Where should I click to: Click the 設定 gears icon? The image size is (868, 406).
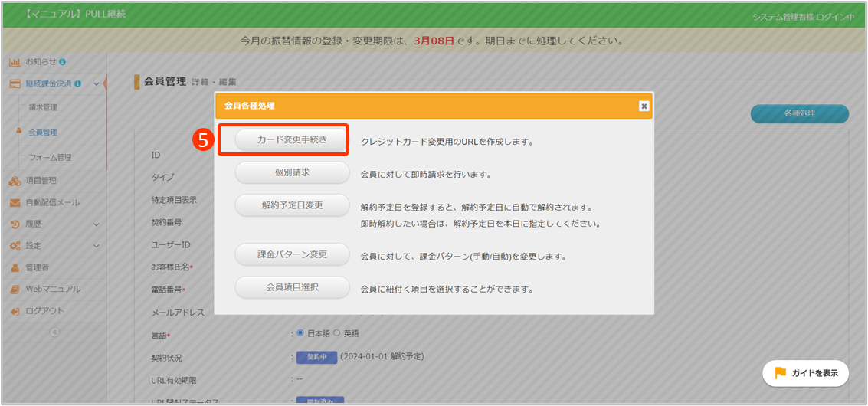tap(15, 246)
